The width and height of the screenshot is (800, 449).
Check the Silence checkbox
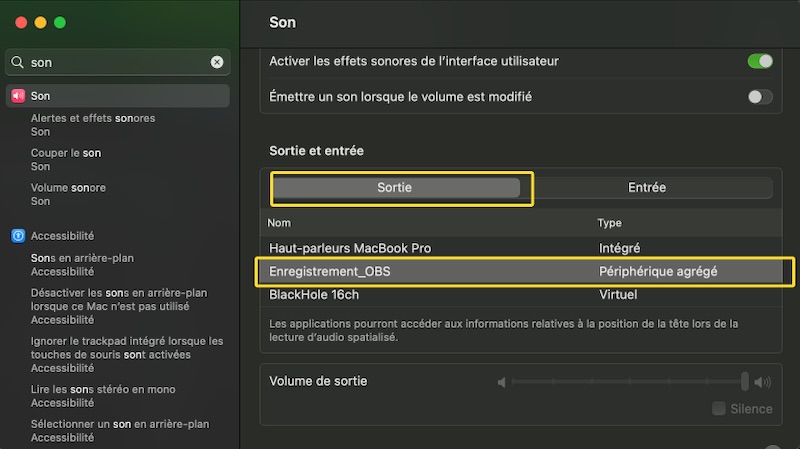click(x=718, y=408)
